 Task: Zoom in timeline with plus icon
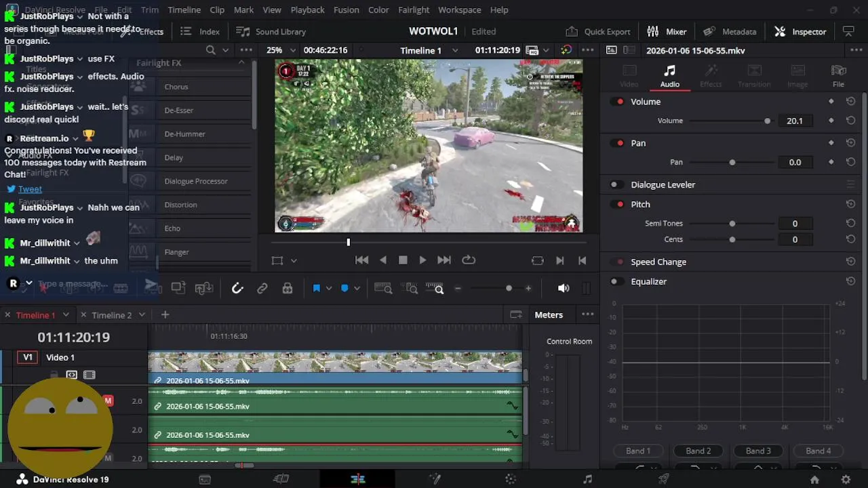528,288
